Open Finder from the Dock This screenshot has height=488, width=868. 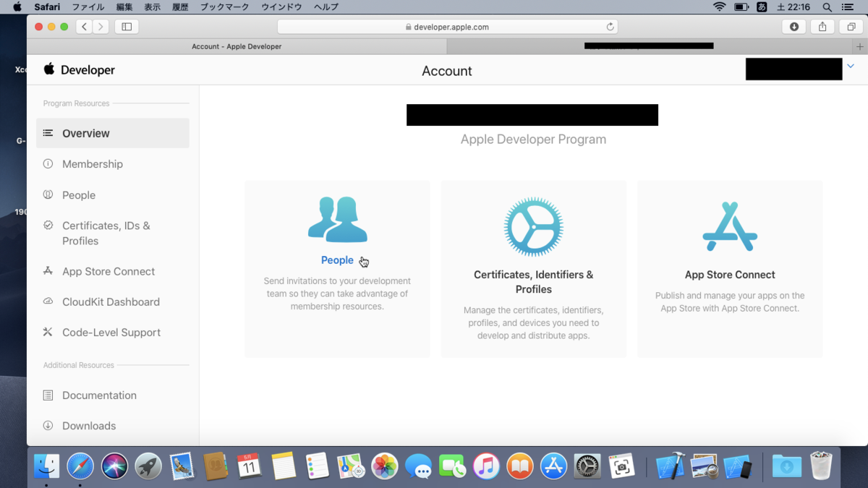(x=47, y=466)
